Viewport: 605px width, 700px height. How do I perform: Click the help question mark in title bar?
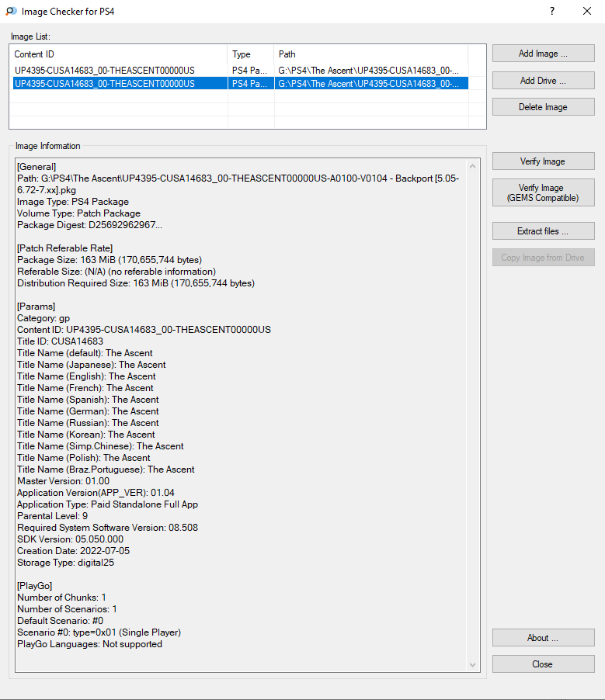[552, 11]
